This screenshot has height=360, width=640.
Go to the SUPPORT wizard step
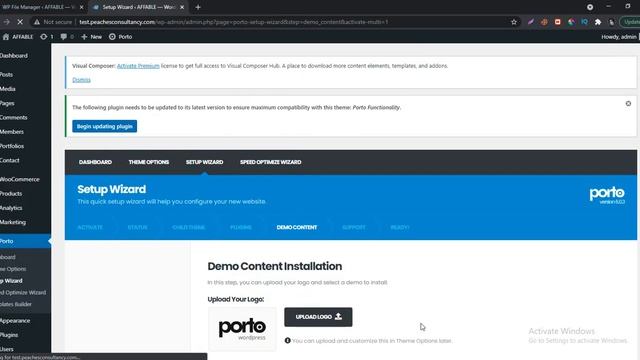coord(354,227)
